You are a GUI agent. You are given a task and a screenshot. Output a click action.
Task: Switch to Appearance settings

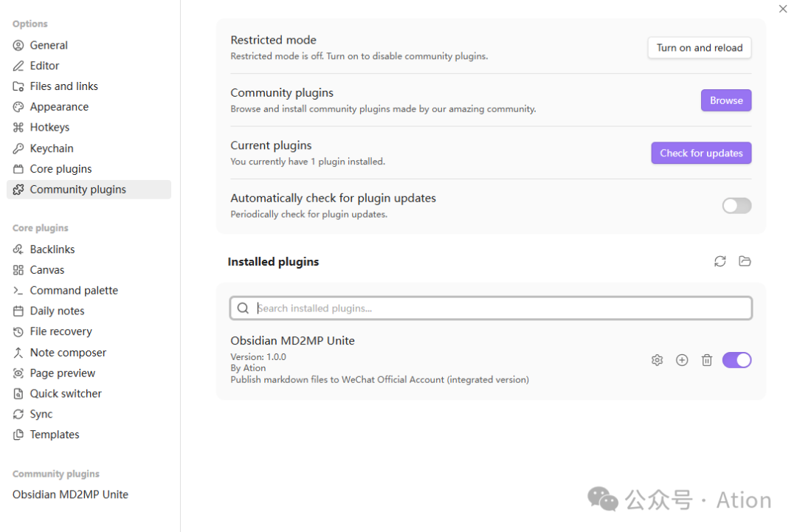(59, 107)
